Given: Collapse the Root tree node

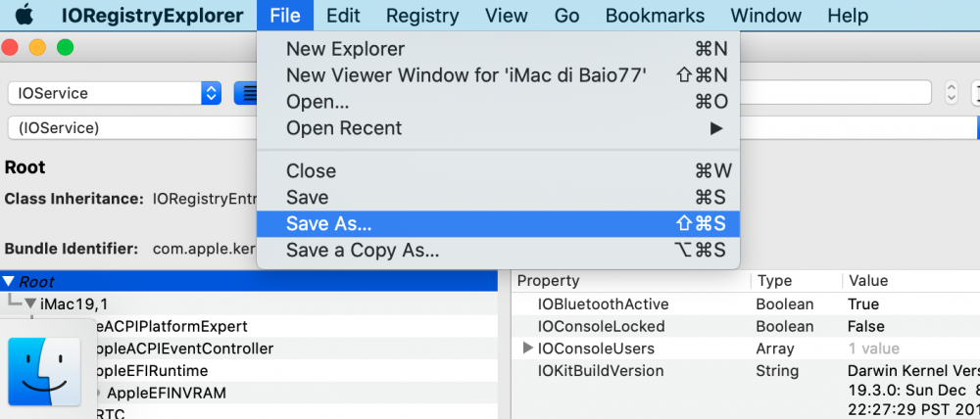Looking at the screenshot, I should point(9,282).
